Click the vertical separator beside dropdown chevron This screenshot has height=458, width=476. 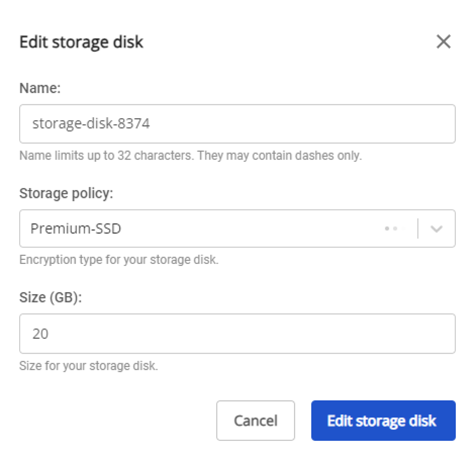tap(418, 229)
